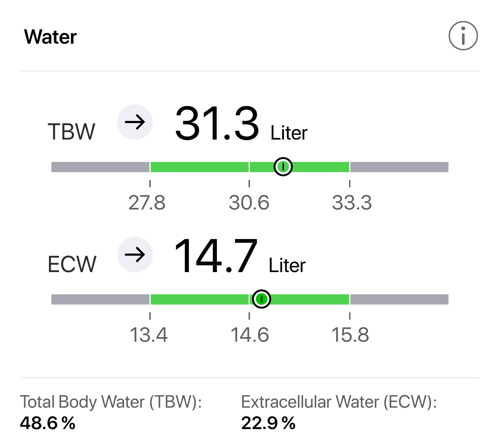Viewport: 499px width, 448px height.
Task: Click the 13.4 lower ECW limit
Action: tap(149, 335)
